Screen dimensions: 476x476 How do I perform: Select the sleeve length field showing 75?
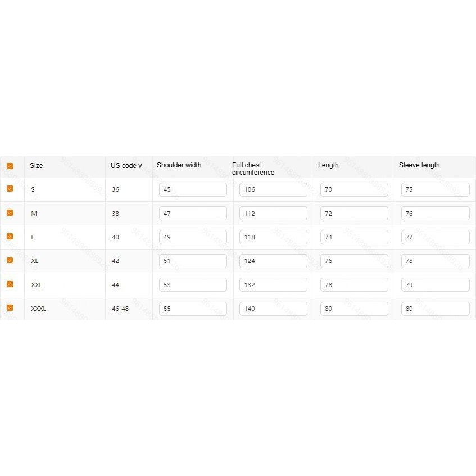tap(436, 189)
